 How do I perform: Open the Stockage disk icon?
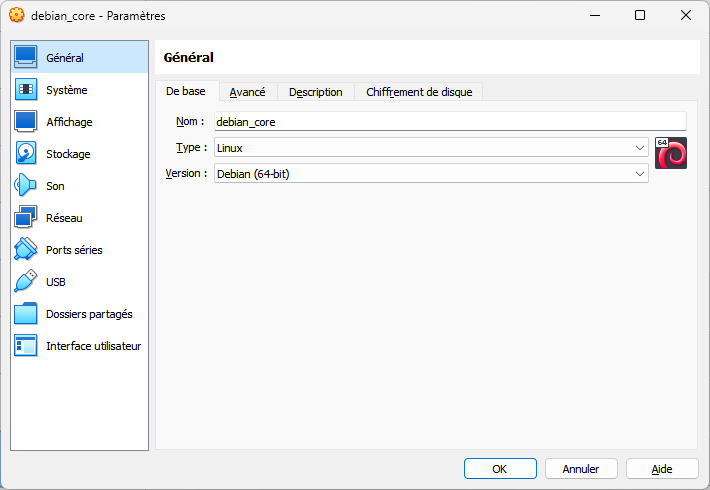click(x=26, y=153)
